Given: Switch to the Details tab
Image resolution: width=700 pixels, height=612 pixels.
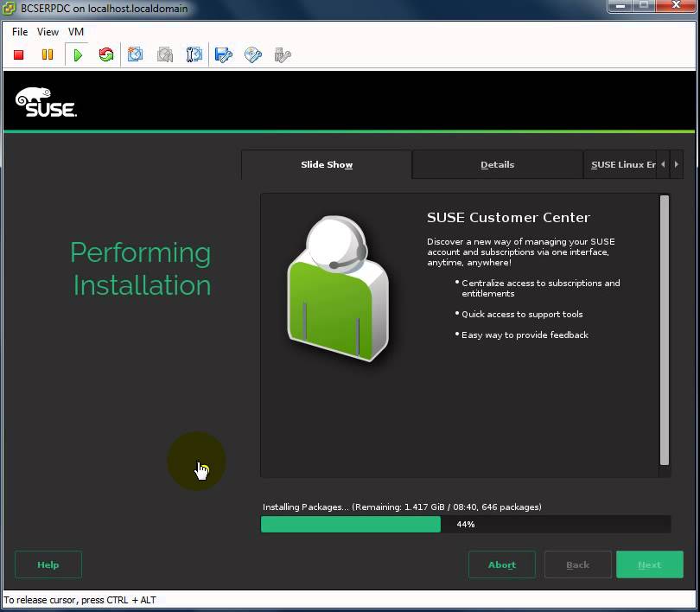Looking at the screenshot, I should point(497,165).
